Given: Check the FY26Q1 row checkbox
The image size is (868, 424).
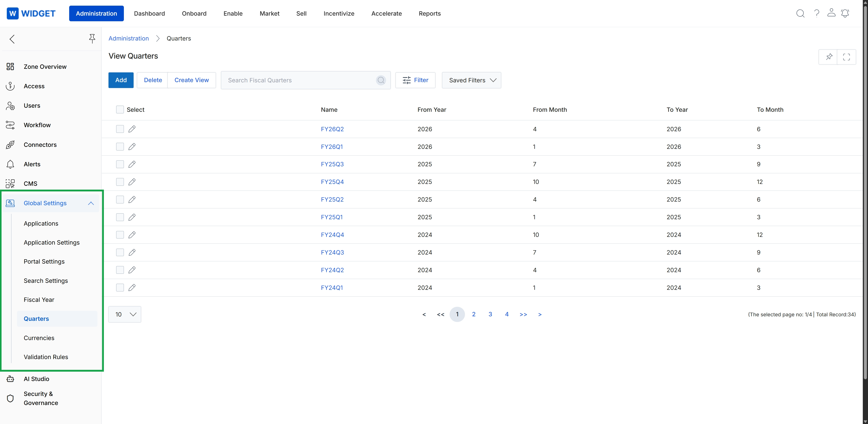Looking at the screenshot, I should coord(120,147).
